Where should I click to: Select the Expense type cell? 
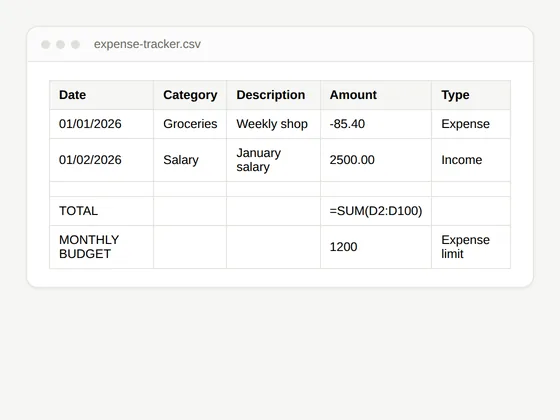(471, 124)
